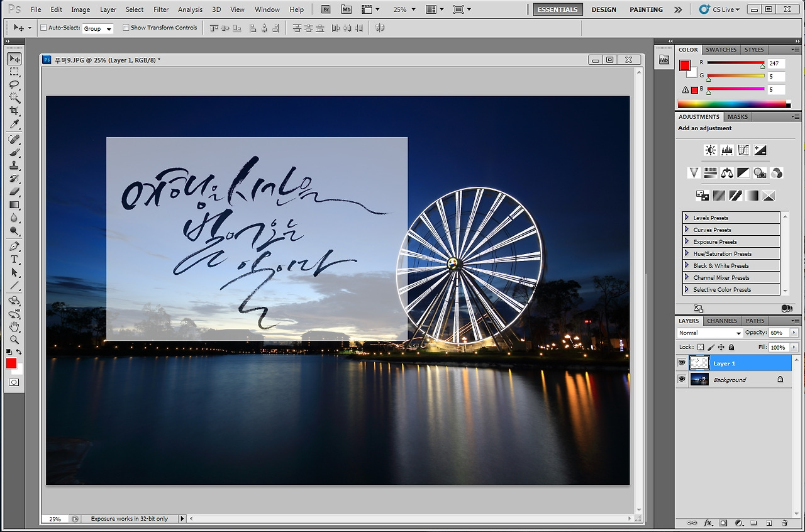The height and width of the screenshot is (532, 805).
Task: Toggle lock image pixels
Action: pyautogui.click(x=711, y=347)
